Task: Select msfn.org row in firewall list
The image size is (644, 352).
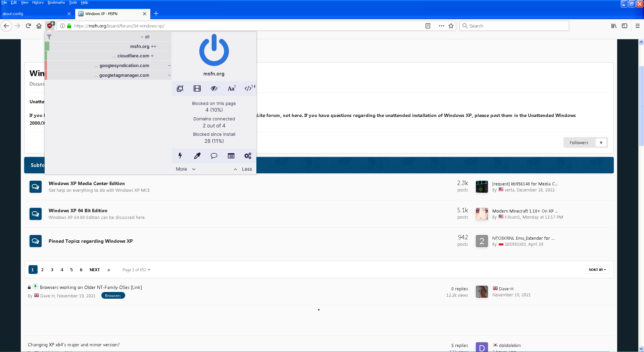Action: [108, 46]
